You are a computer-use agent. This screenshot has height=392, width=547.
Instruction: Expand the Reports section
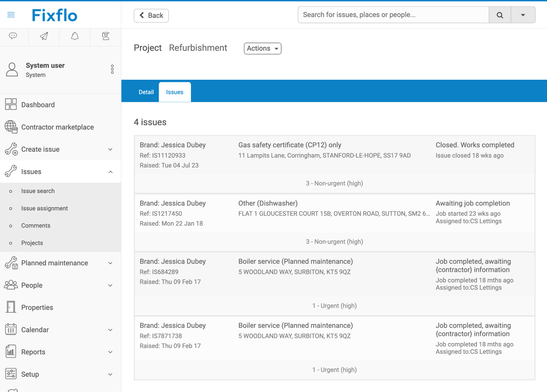point(33,352)
